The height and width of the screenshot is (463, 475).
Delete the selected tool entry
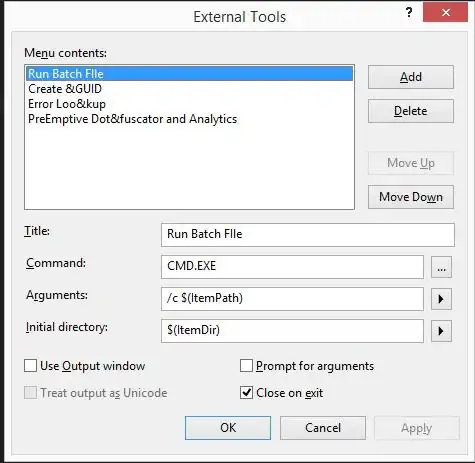(411, 111)
